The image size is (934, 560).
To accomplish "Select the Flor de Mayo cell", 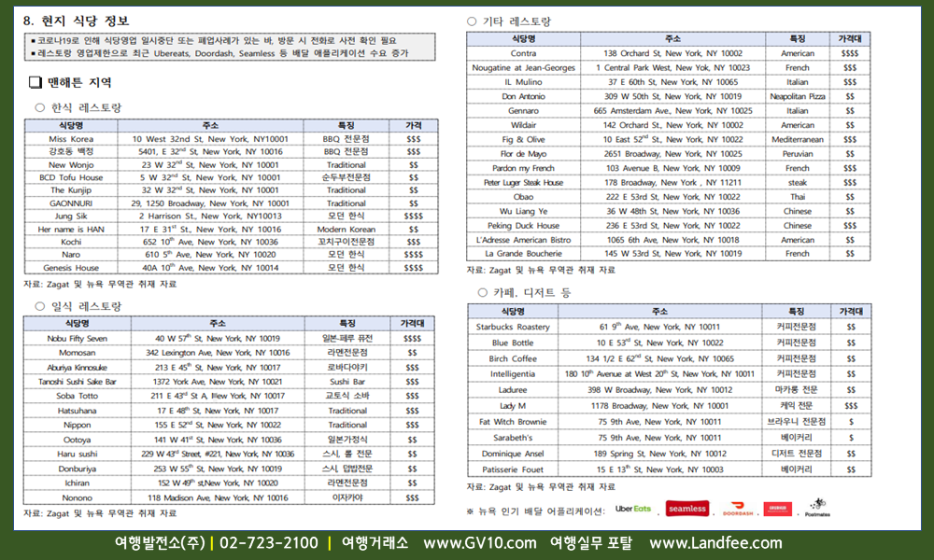I will pos(524,154).
